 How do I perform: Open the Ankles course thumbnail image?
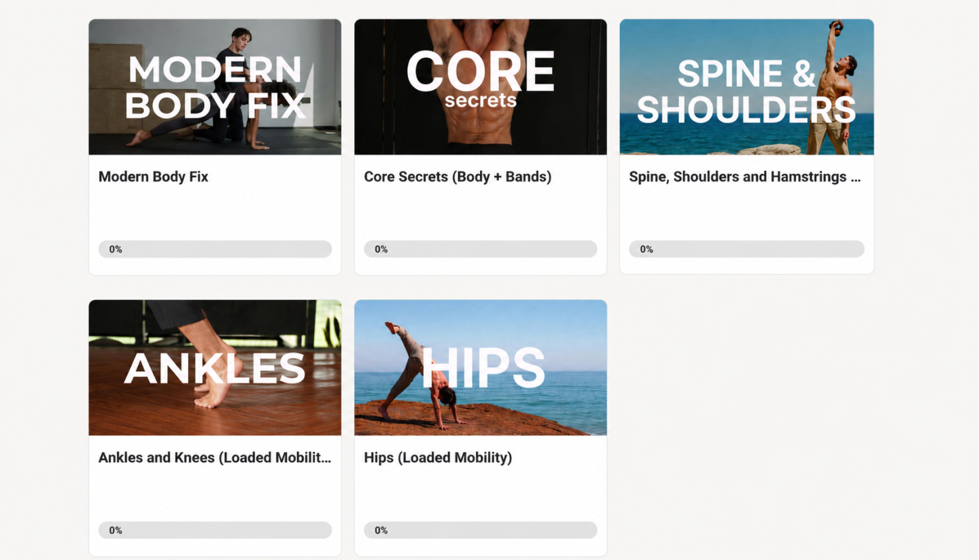coord(215,368)
